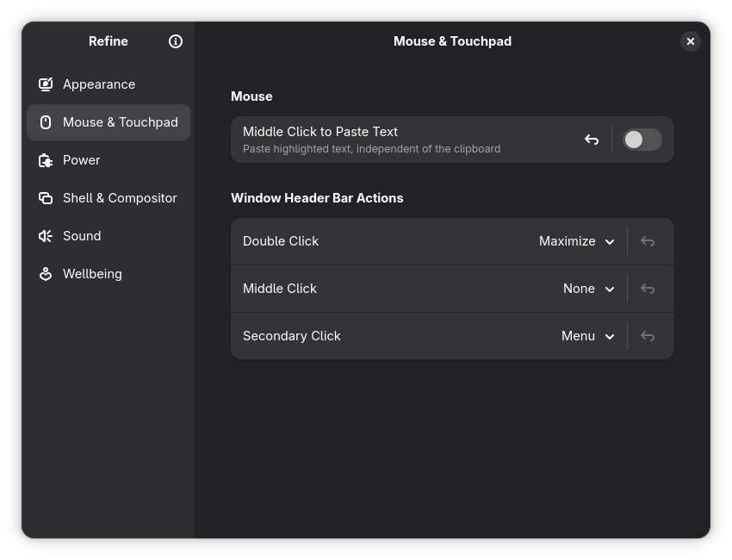Click the Wellbeing sidebar icon
Image resolution: width=732 pixels, height=560 pixels.
pos(46,274)
